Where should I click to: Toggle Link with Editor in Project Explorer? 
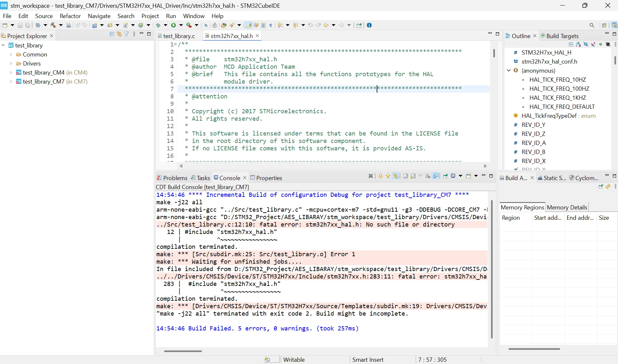[x=119, y=34]
